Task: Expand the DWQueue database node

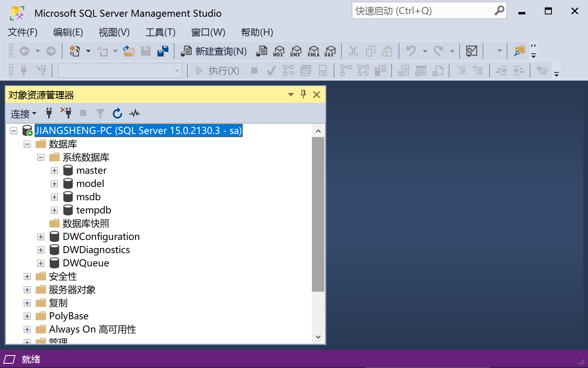Action: pyautogui.click(x=41, y=263)
